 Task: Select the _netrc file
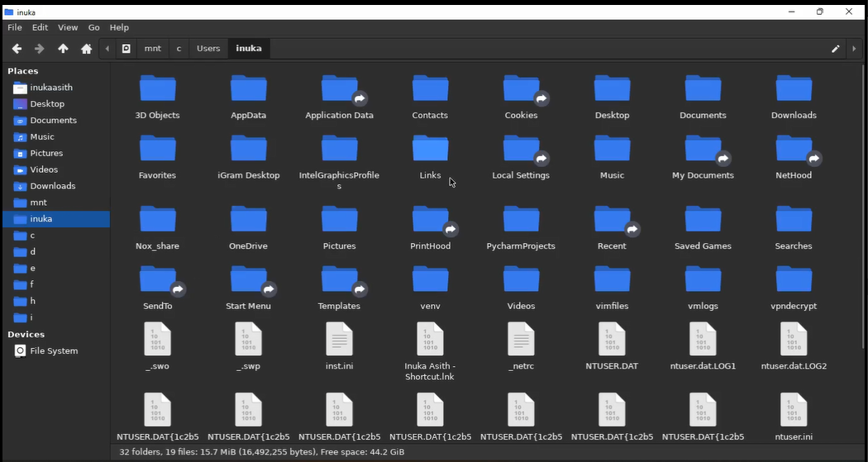[521, 347]
